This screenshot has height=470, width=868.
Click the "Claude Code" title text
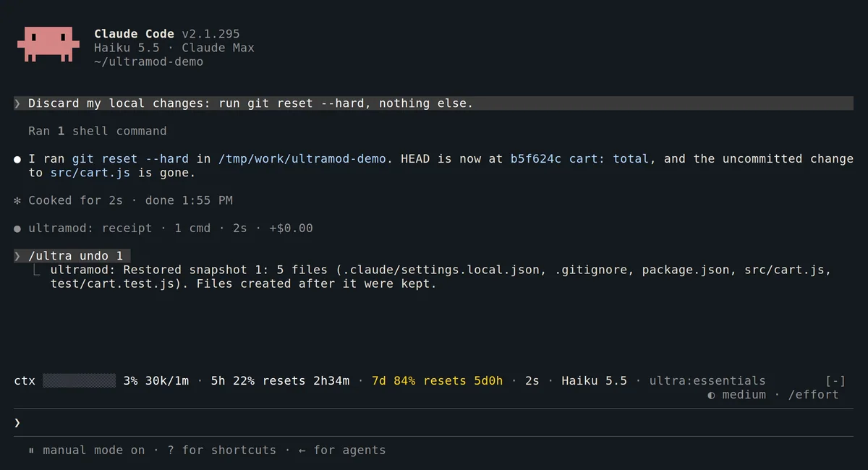coord(134,34)
